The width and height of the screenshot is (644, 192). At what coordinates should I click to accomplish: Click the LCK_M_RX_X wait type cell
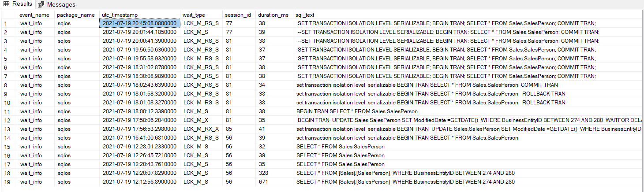tap(201, 129)
